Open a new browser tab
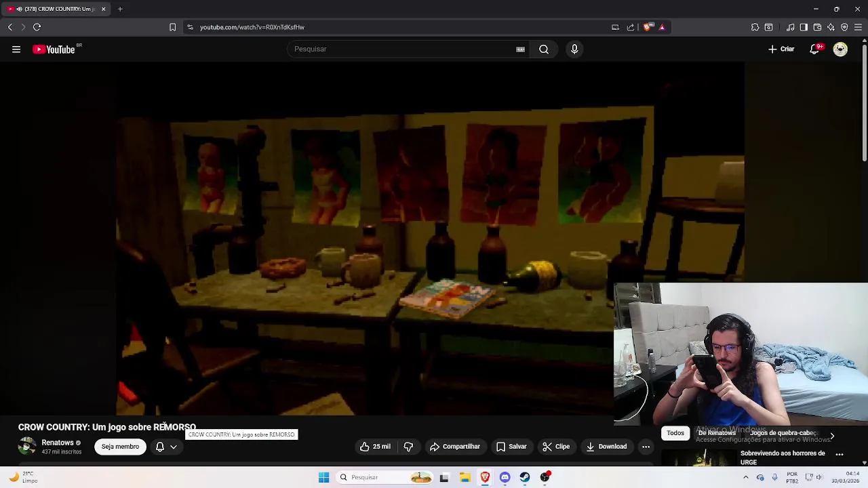The image size is (868, 488). tap(120, 9)
